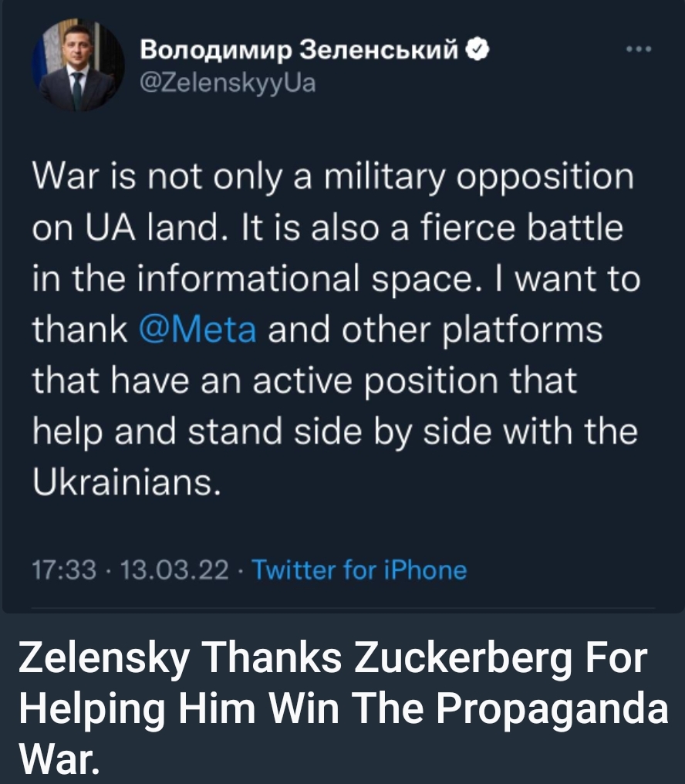
Task: Click the display name Володимир Зеленський
Action: tap(301, 52)
